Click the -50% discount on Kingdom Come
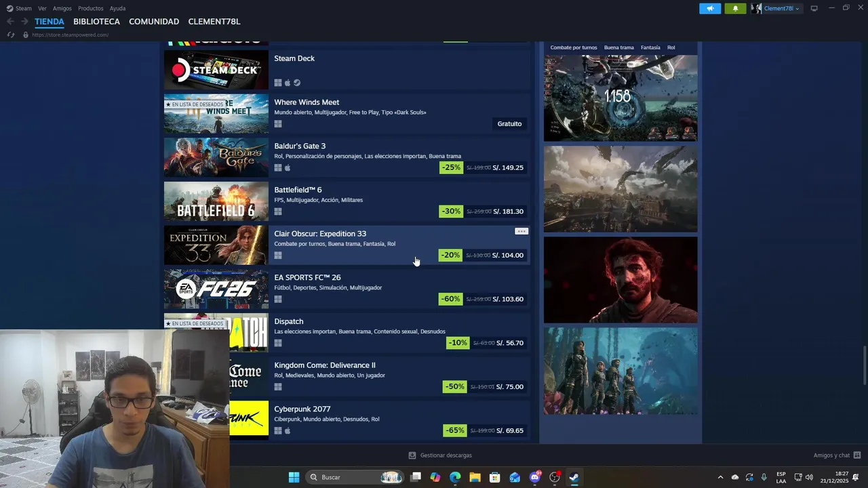868x488 pixels. coord(454,387)
